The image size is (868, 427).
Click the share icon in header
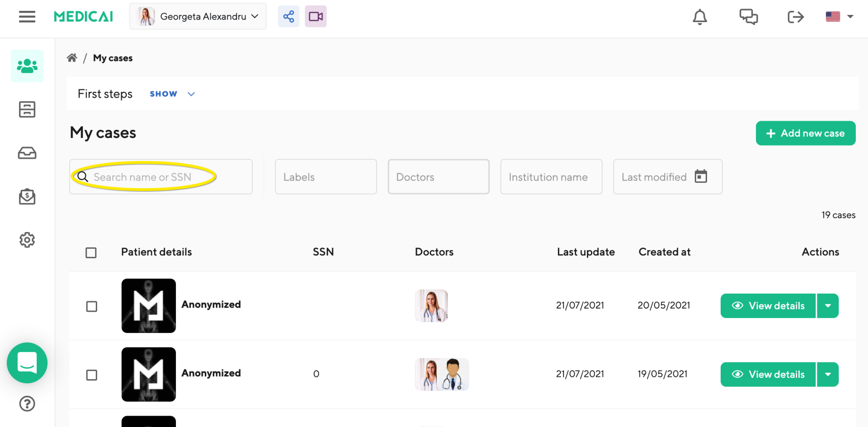[x=288, y=17]
